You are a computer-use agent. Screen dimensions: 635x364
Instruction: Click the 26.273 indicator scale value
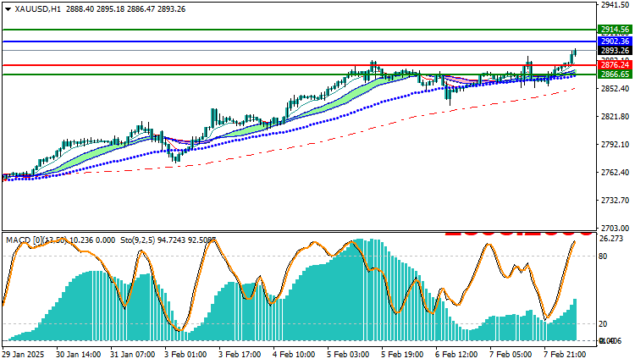(611, 239)
